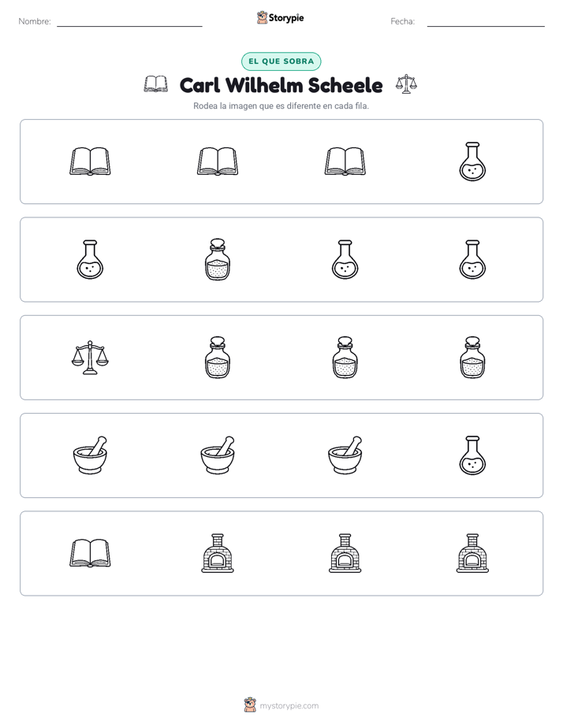Click the first flask in row two

pyautogui.click(x=90, y=259)
